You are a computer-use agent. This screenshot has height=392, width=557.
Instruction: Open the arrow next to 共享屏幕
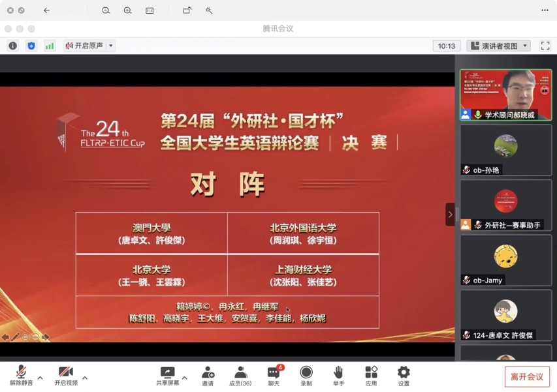coord(185,378)
